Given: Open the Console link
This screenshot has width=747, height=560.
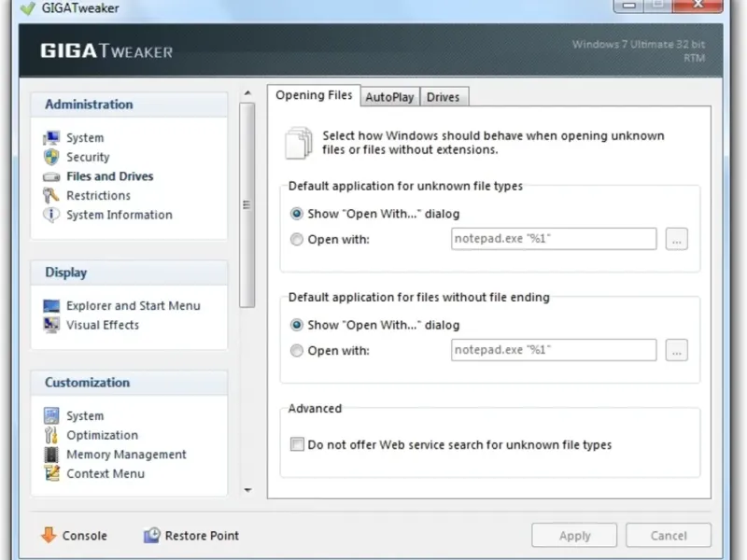Looking at the screenshot, I should coord(84,536).
